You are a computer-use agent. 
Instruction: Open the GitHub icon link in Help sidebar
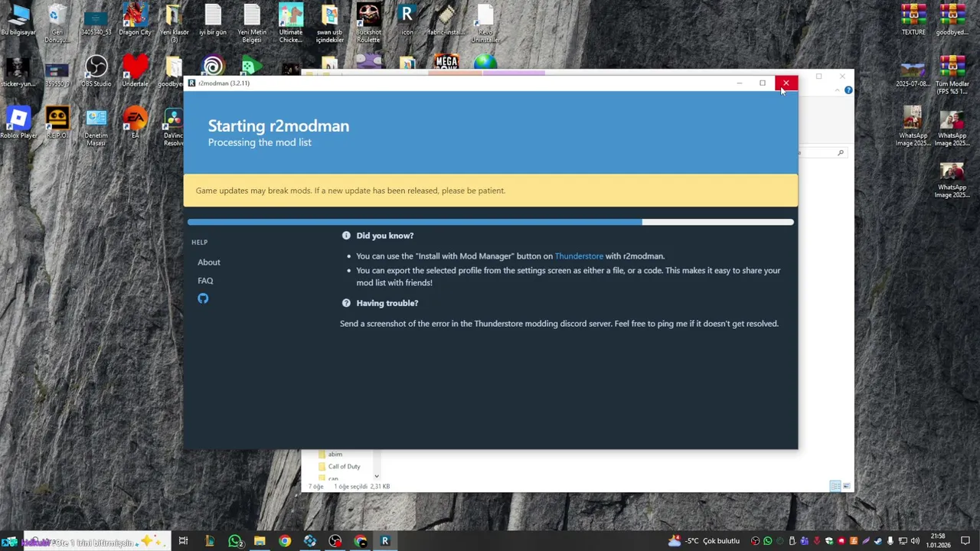tap(203, 298)
